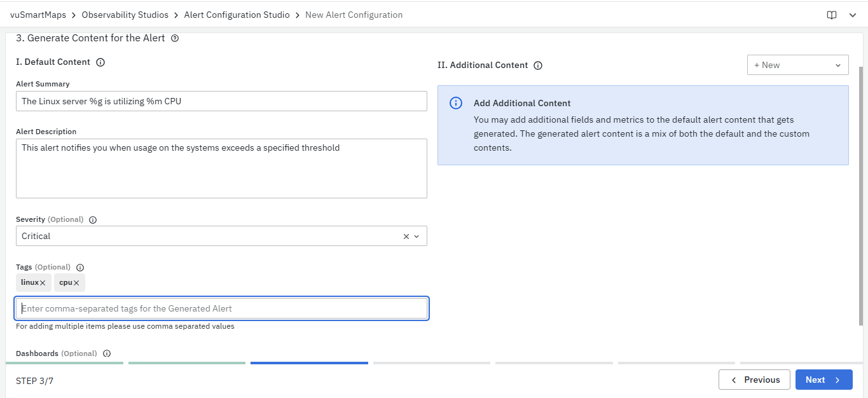Open Alert Configuration Studio breadcrumb
This screenshot has height=398, width=868.
click(237, 15)
